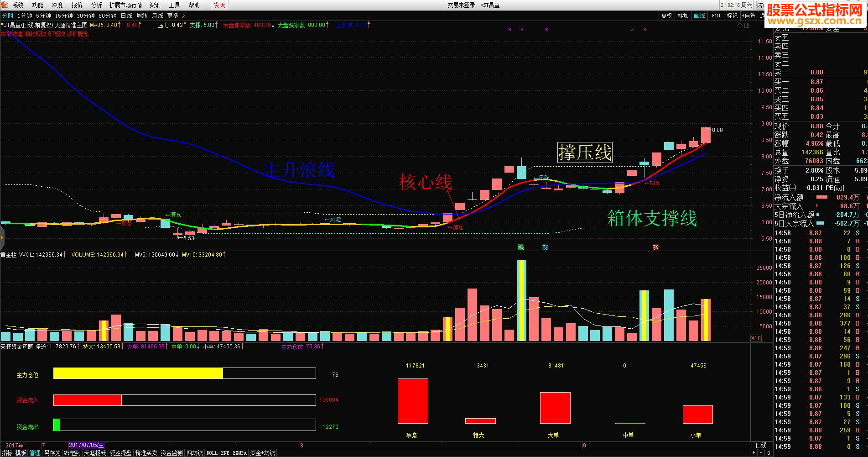Toggle the 画线 drawing tool

click(x=700, y=16)
